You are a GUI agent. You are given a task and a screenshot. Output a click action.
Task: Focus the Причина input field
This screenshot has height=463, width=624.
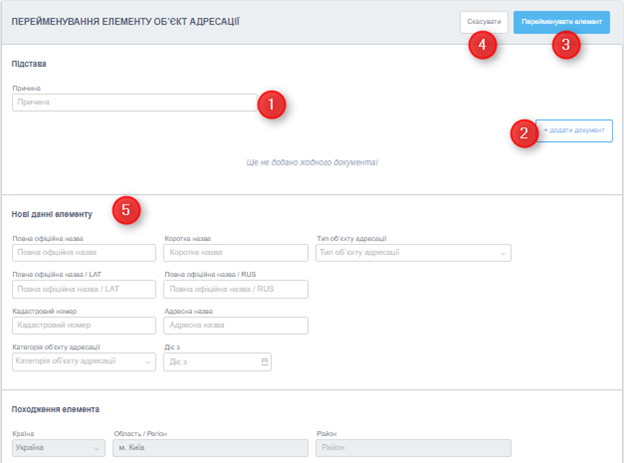(135, 102)
